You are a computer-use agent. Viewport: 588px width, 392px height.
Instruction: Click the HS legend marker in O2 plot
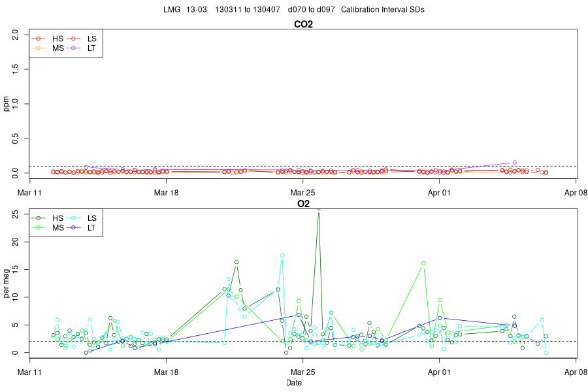pyautogui.click(x=39, y=218)
